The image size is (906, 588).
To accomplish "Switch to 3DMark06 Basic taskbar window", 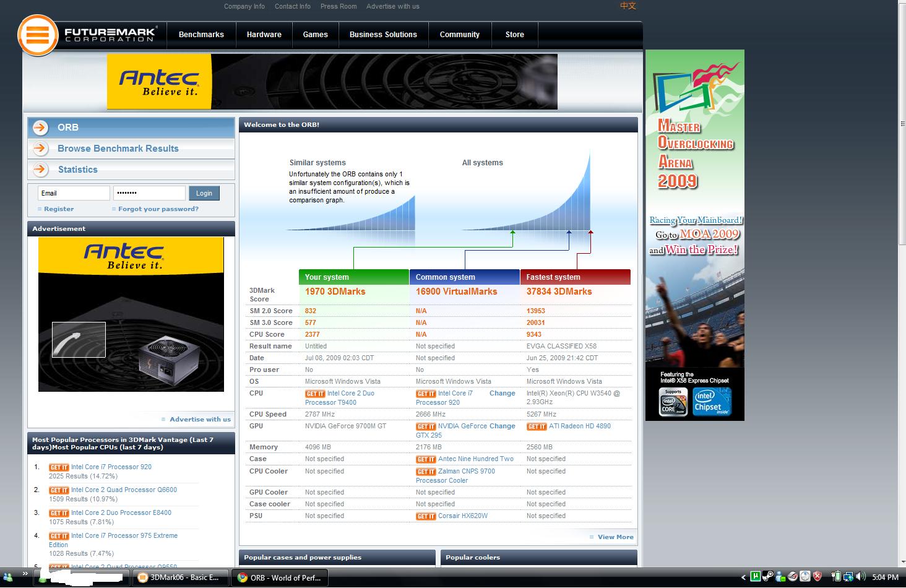I will tap(181, 577).
